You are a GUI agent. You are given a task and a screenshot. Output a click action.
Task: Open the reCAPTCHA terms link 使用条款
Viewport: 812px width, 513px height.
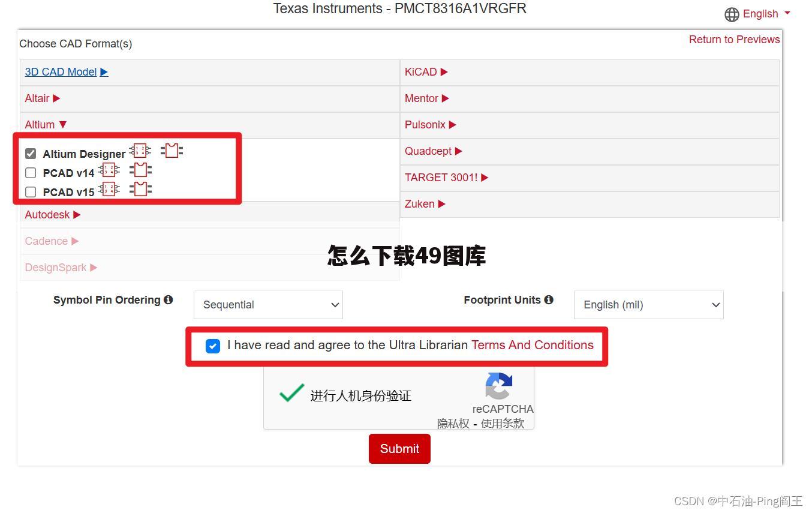(503, 424)
